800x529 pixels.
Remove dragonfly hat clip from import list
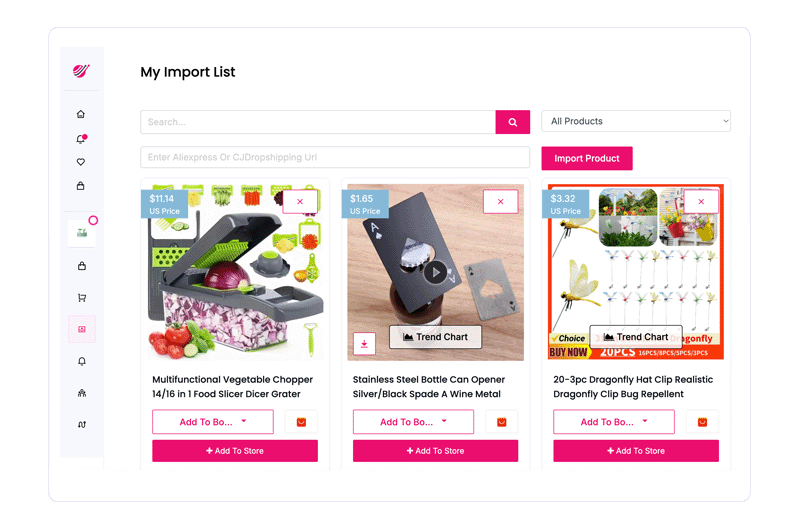click(701, 201)
